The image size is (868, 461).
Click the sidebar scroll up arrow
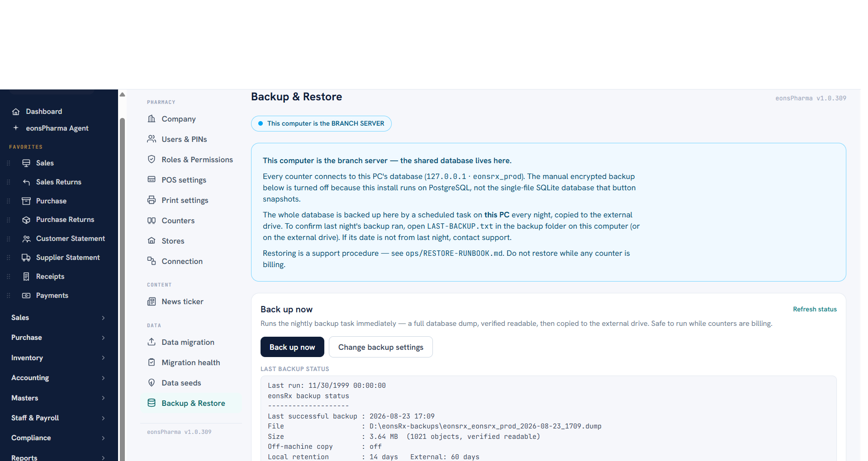[122, 94]
